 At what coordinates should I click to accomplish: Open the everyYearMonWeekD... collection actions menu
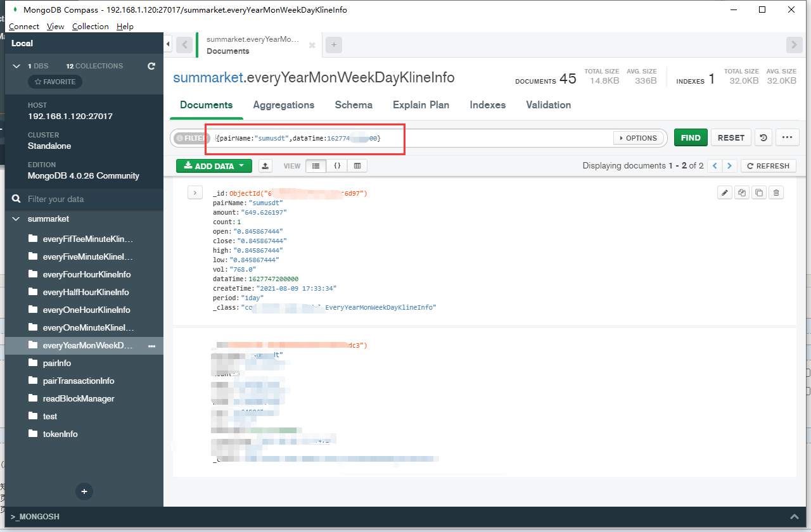click(x=152, y=346)
